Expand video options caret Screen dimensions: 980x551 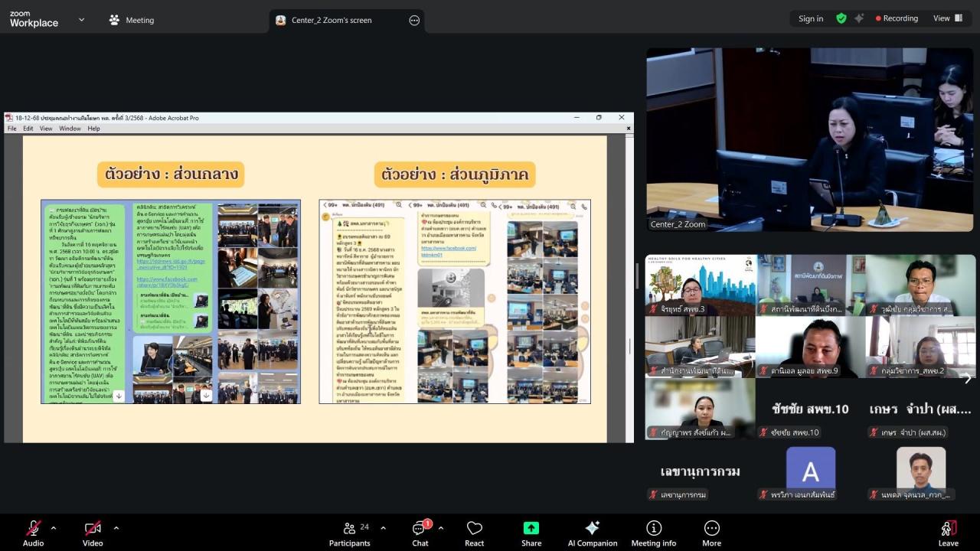pyautogui.click(x=116, y=528)
